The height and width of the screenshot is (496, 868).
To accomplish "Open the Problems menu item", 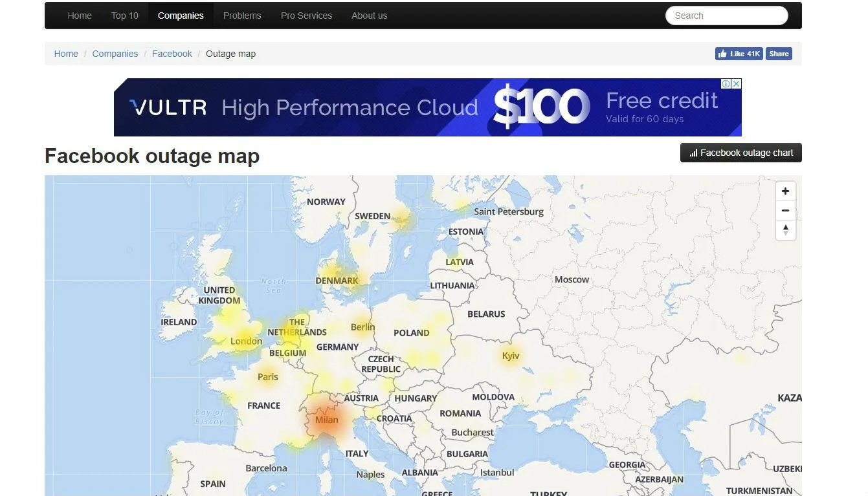I will tap(242, 16).
